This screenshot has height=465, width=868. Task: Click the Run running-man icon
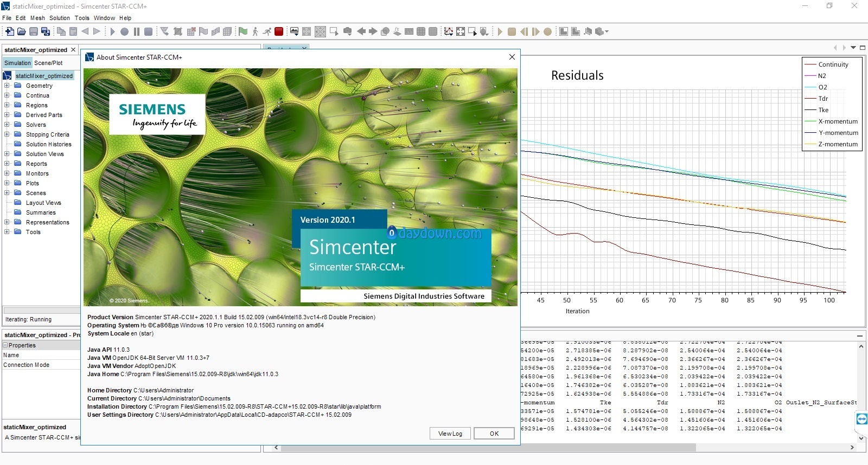(267, 31)
